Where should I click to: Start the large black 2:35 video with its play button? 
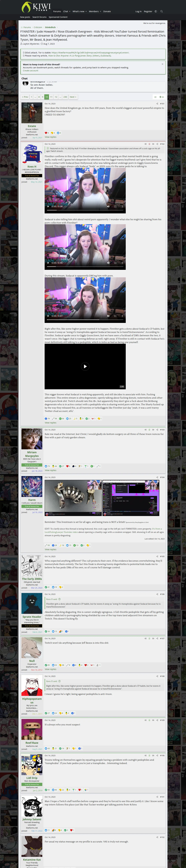[x=85, y=366]
